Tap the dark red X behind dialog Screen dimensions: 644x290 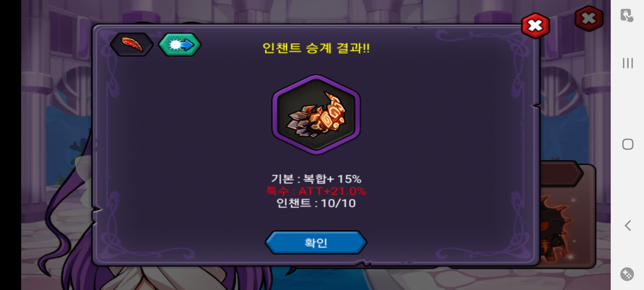point(589,18)
